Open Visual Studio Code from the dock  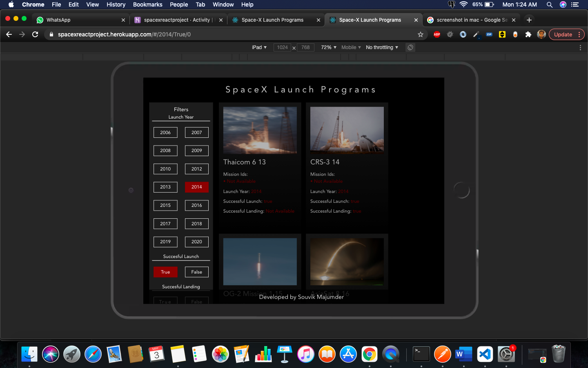click(x=485, y=354)
